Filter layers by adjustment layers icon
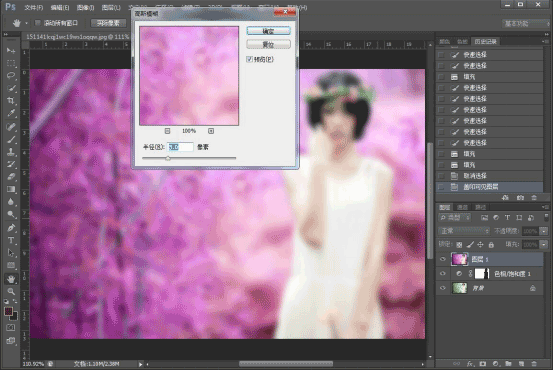This screenshot has height=371, width=553. pyautogui.click(x=496, y=218)
